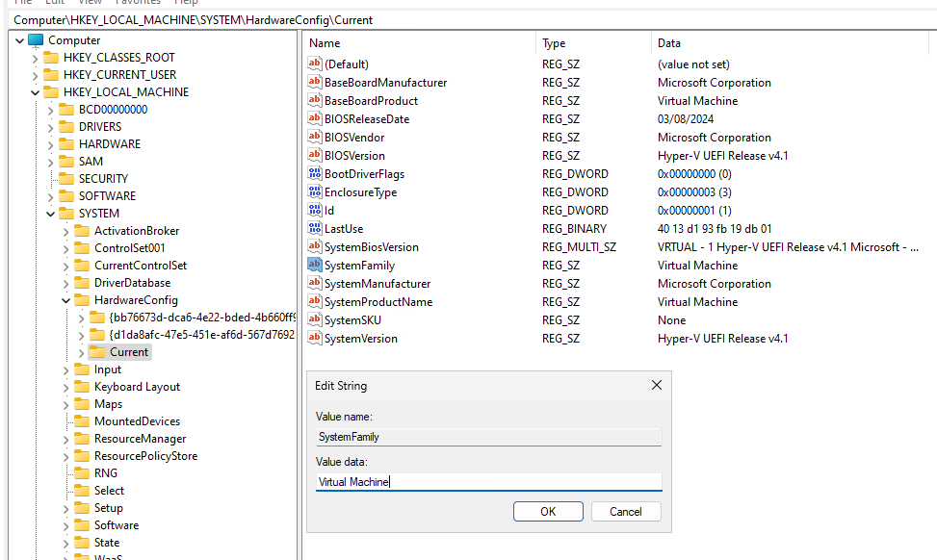The width and height of the screenshot is (937, 560).
Task: Click the Value name field showing SystemFamily
Action: [x=489, y=437]
